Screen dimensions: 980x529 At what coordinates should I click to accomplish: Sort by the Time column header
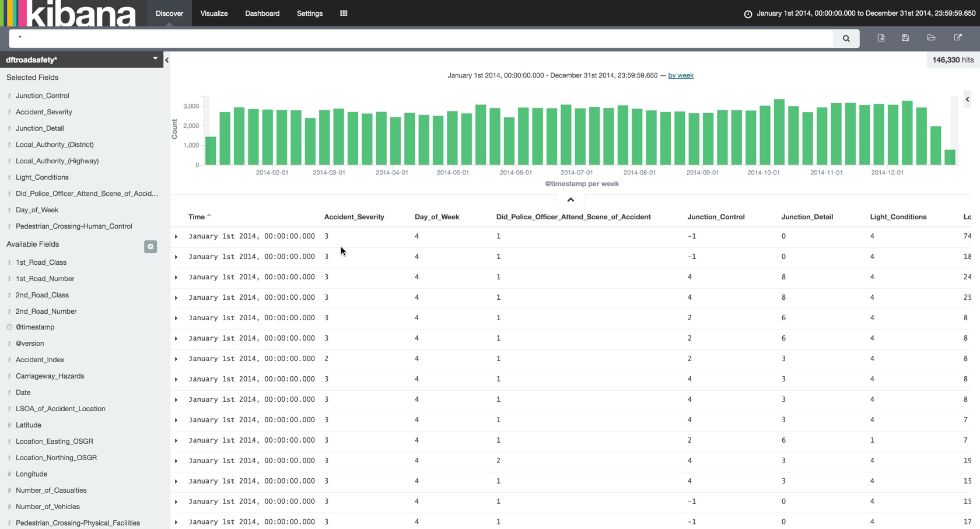197,217
